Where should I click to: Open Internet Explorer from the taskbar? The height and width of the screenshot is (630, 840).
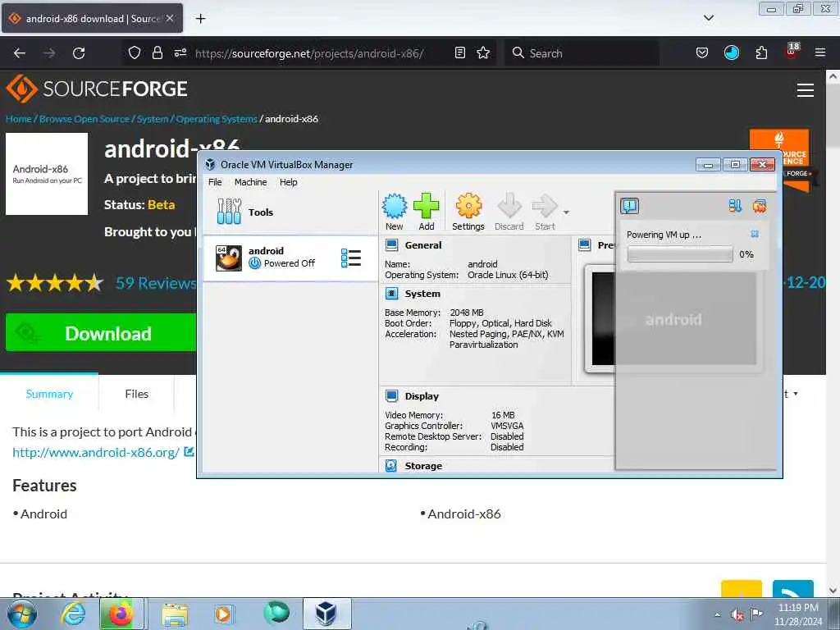tap(73, 614)
